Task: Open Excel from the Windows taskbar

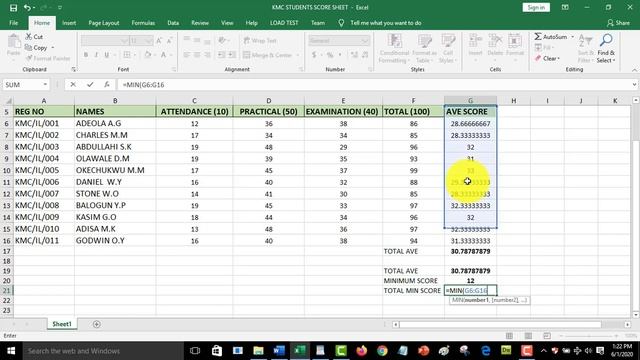Action: click(300, 351)
